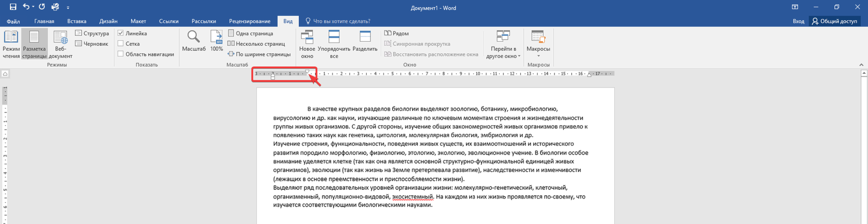868x224 pixels.
Task: Open the Вставка ribbon tab
Action: (x=76, y=21)
